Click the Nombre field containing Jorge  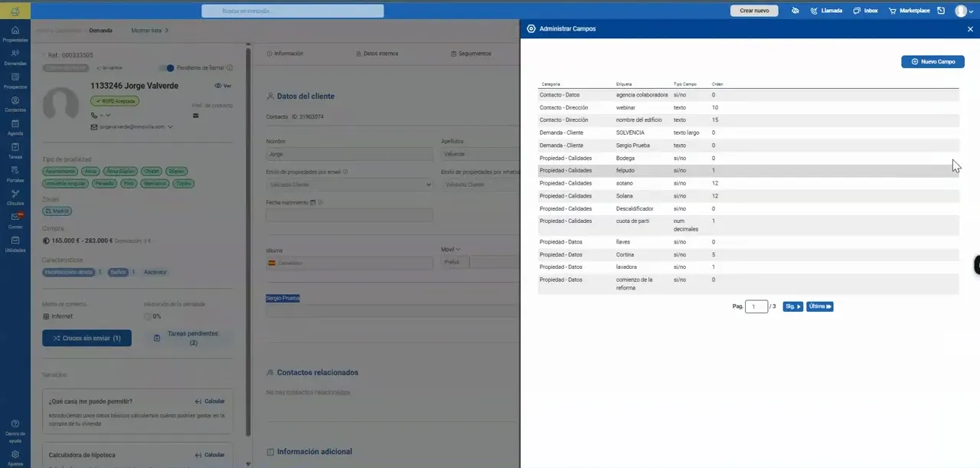point(349,154)
